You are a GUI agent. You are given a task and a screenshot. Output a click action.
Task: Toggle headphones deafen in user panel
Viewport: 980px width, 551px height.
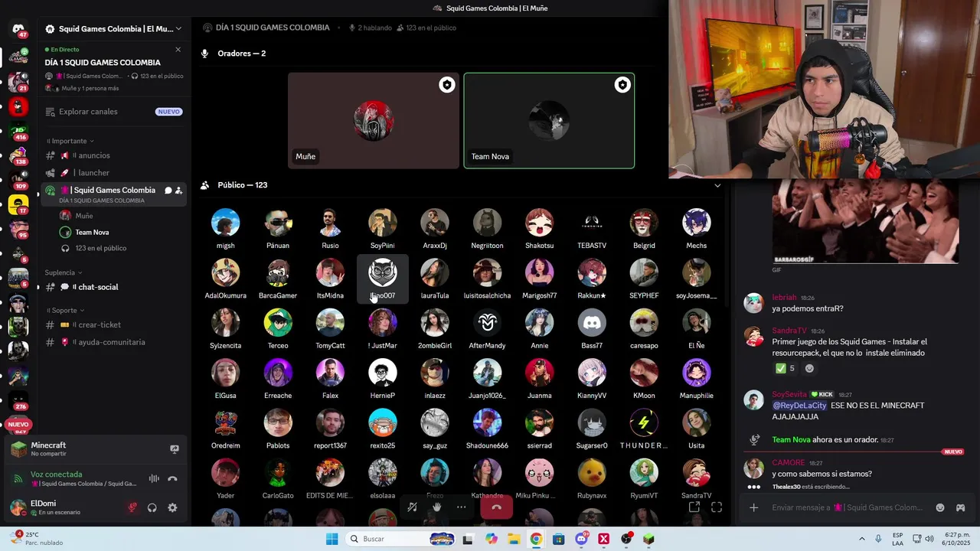(152, 507)
